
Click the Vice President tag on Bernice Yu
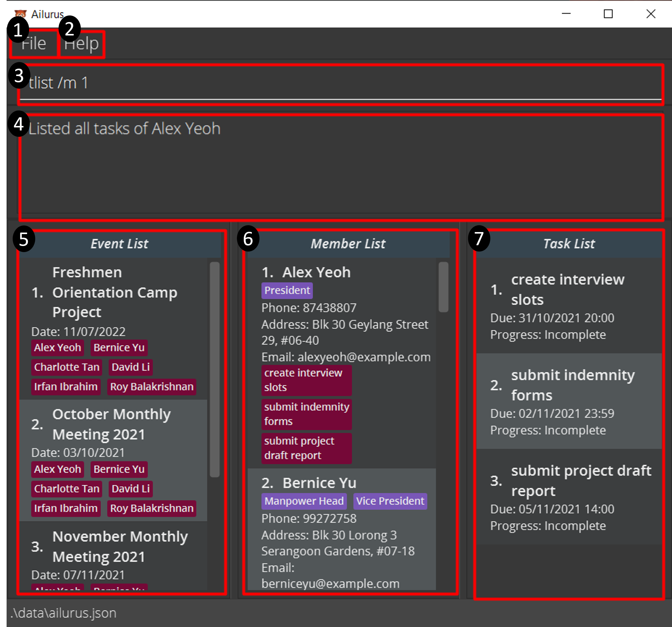(390, 501)
